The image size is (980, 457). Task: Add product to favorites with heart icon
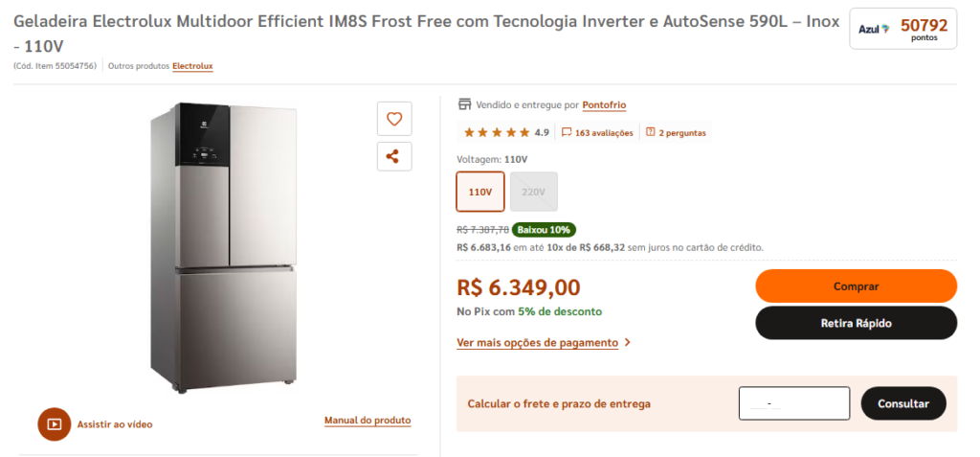pos(393,119)
